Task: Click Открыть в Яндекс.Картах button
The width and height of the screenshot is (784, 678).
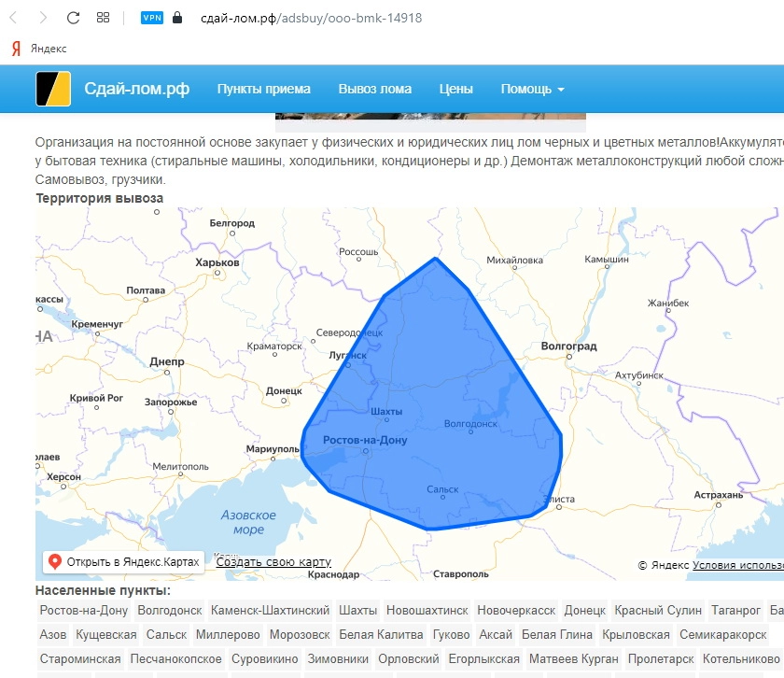Action: click(x=123, y=561)
